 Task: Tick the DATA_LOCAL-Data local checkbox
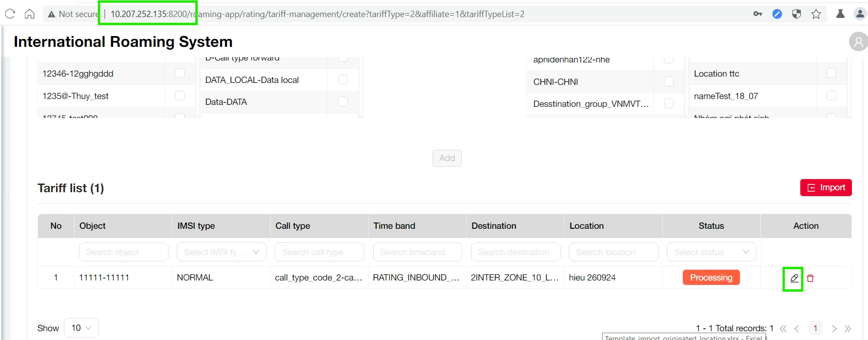pos(343,80)
